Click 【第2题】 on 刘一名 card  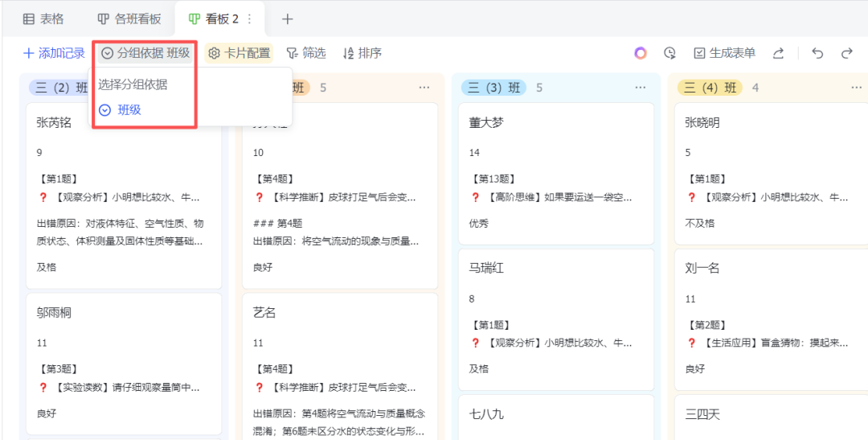coord(706,325)
